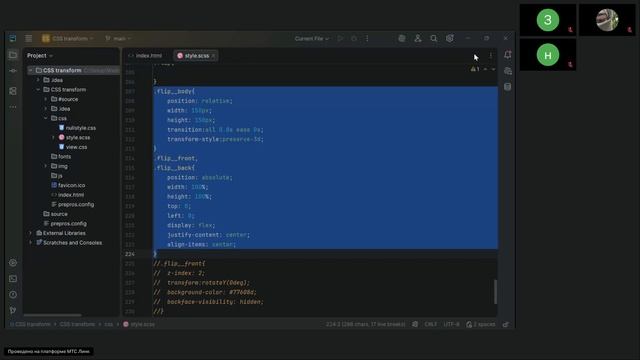Screen dimensions: 640x360
Task: Select participant with photo avatar
Action: point(607,20)
